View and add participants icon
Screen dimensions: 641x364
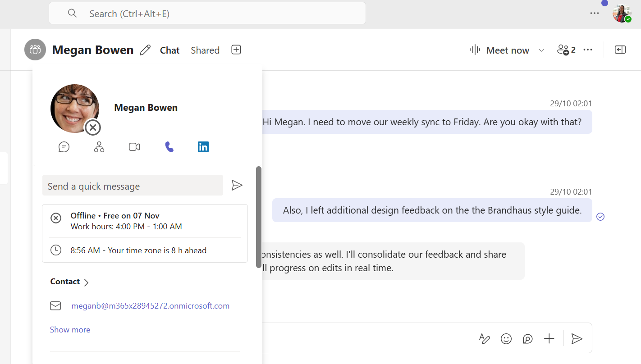point(566,50)
